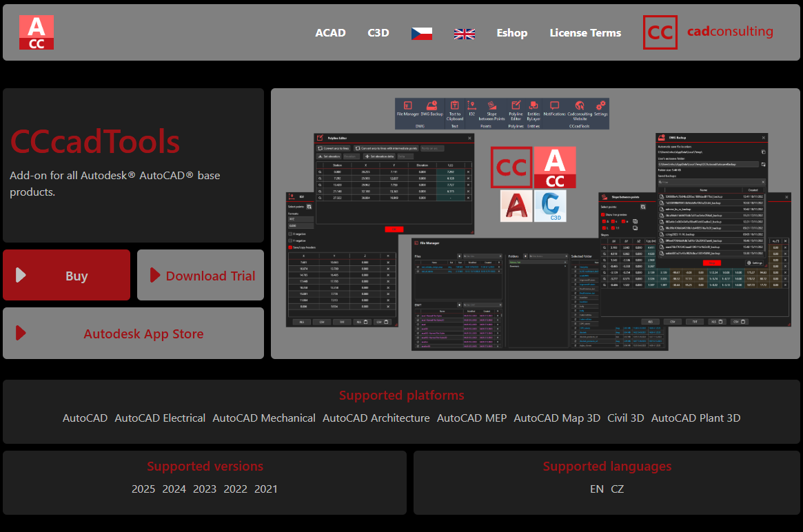Open the Slope between Points tool icon
Viewport: 803px width, 532px height.
pos(491,106)
